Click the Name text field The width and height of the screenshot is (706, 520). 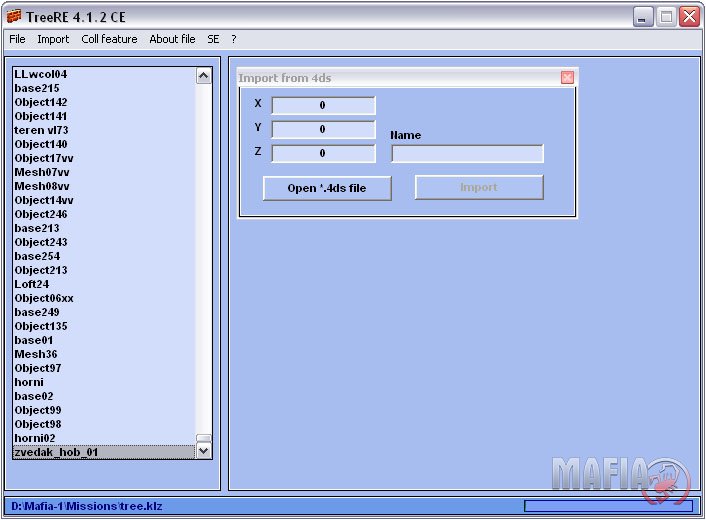click(x=467, y=153)
